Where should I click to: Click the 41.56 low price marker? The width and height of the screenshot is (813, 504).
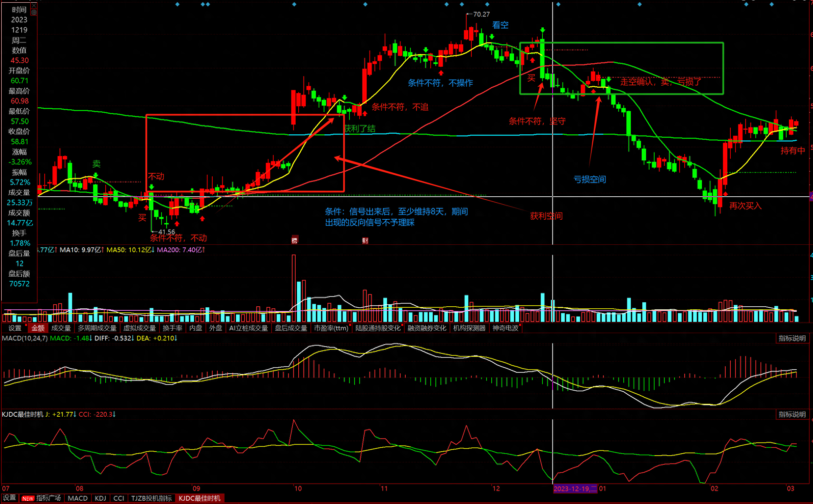click(x=166, y=232)
